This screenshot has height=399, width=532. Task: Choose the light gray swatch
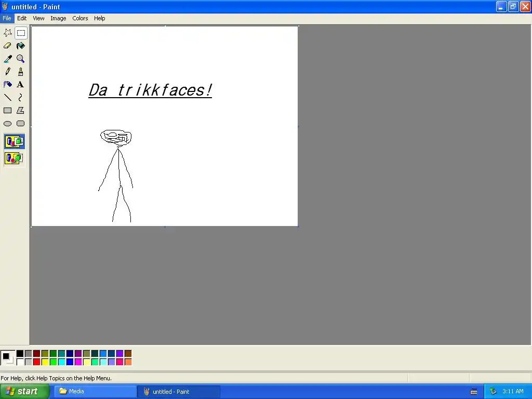pyautogui.click(x=28, y=362)
